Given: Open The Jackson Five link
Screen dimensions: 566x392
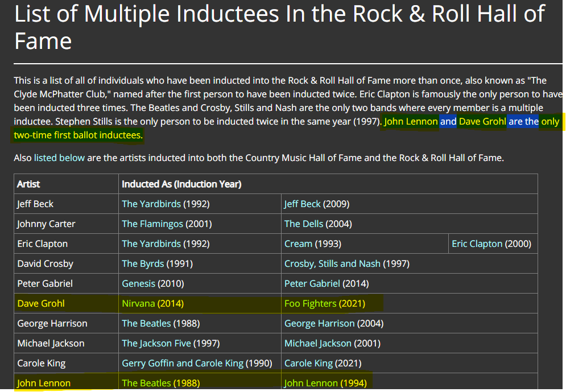Looking at the screenshot, I should (x=156, y=343).
